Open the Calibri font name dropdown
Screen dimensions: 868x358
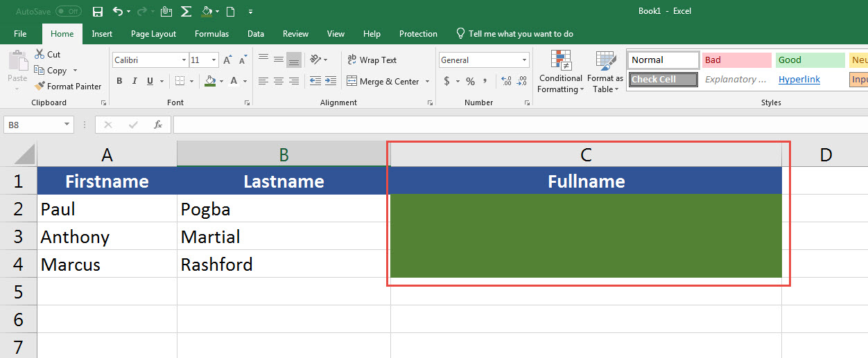click(x=184, y=60)
